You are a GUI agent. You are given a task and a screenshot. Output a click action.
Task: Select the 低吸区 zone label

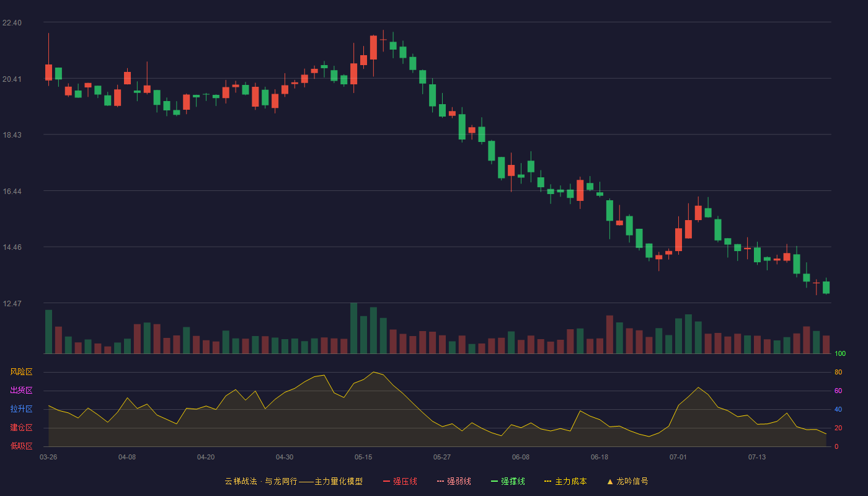click(x=21, y=446)
